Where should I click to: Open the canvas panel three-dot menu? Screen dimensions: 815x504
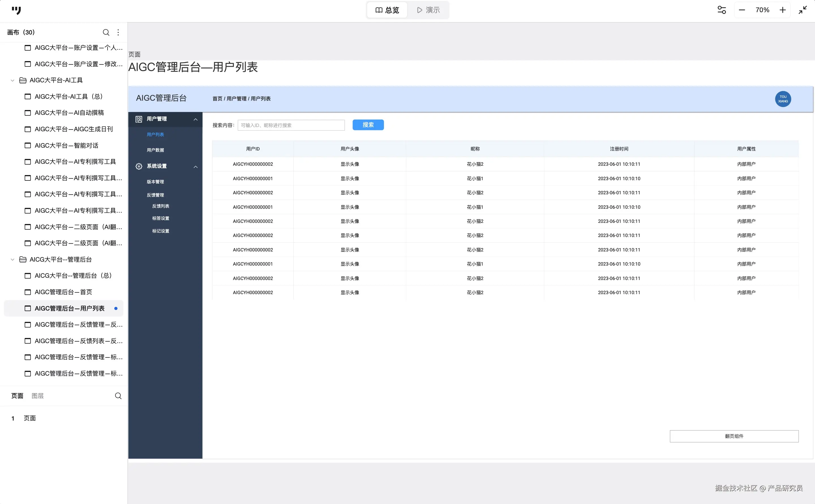[x=118, y=32]
